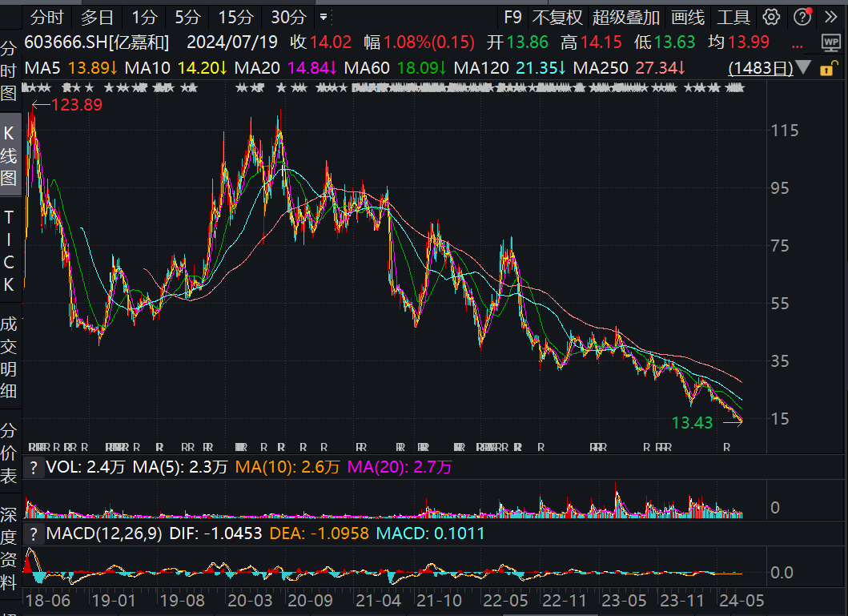This screenshot has width=848, height=616.
Task: Open the 不复权 adjustment selector
Action: click(557, 18)
